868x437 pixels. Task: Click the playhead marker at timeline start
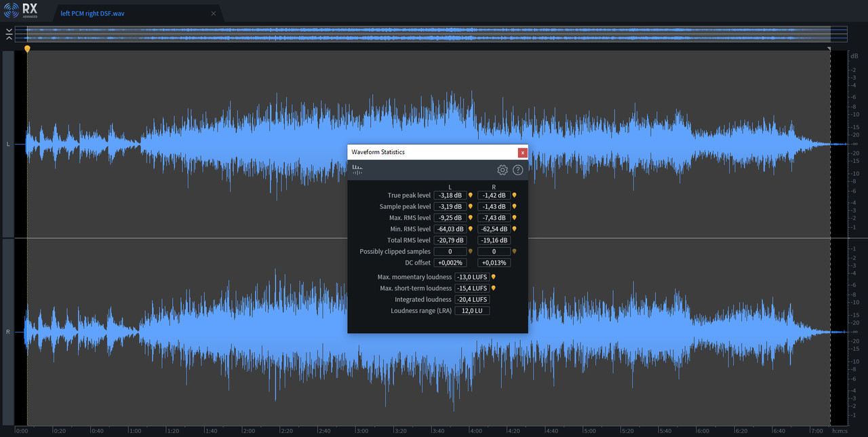pyautogui.click(x=27, y=49)
